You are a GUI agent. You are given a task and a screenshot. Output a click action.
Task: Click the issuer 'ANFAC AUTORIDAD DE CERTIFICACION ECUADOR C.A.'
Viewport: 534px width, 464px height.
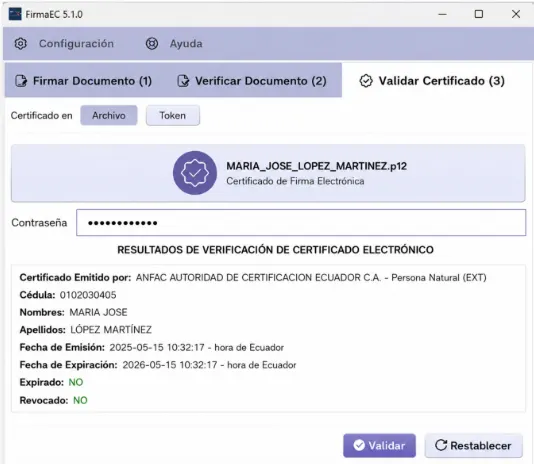tap(258, 278)
